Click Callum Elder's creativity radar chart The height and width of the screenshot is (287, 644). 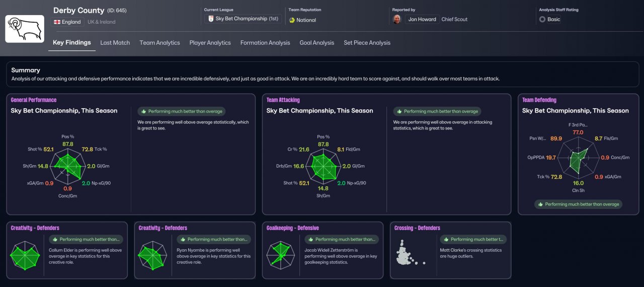25,255
